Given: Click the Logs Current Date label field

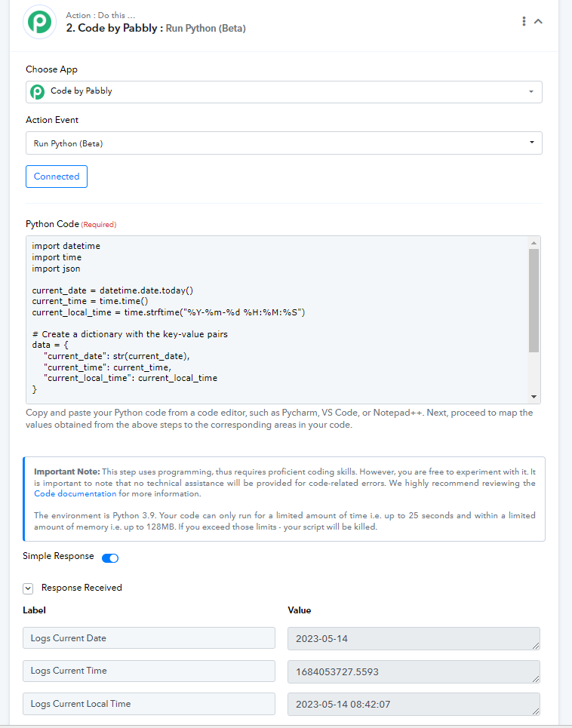Looking at the screenshot, I should click(x=149, y=638).
